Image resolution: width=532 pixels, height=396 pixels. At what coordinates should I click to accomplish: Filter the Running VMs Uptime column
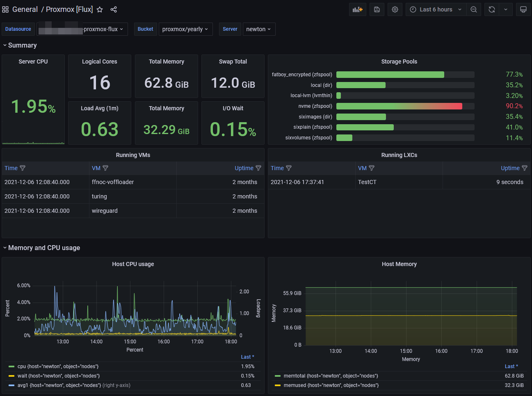pyautogui.click(x=258, y=168)
